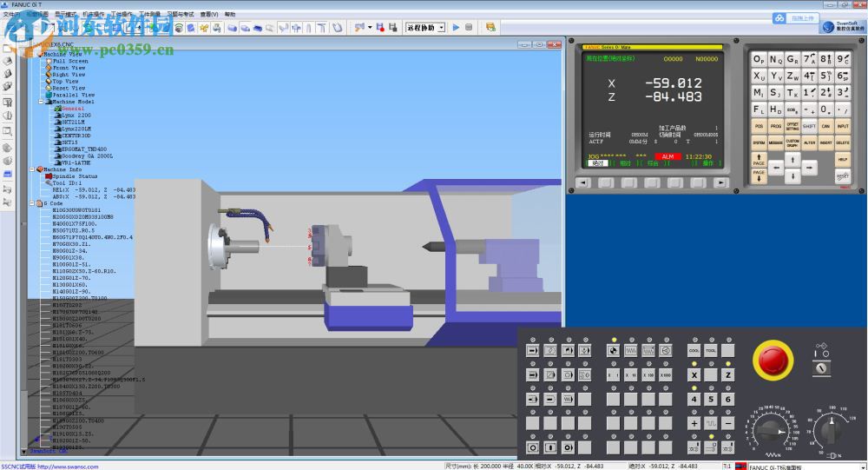This screenshot has width=868, height=470.
Task: Select the X1000 increment button
Action: coord(666,374)
